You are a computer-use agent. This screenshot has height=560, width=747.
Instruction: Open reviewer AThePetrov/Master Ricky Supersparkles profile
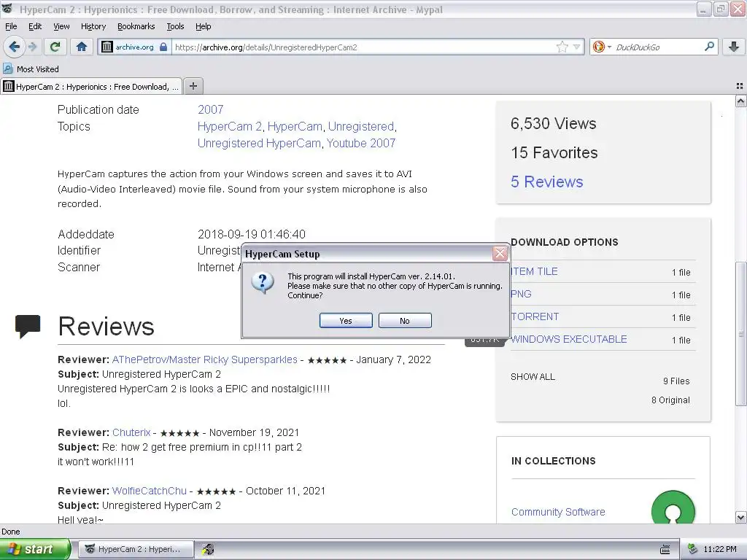point(204,359)
